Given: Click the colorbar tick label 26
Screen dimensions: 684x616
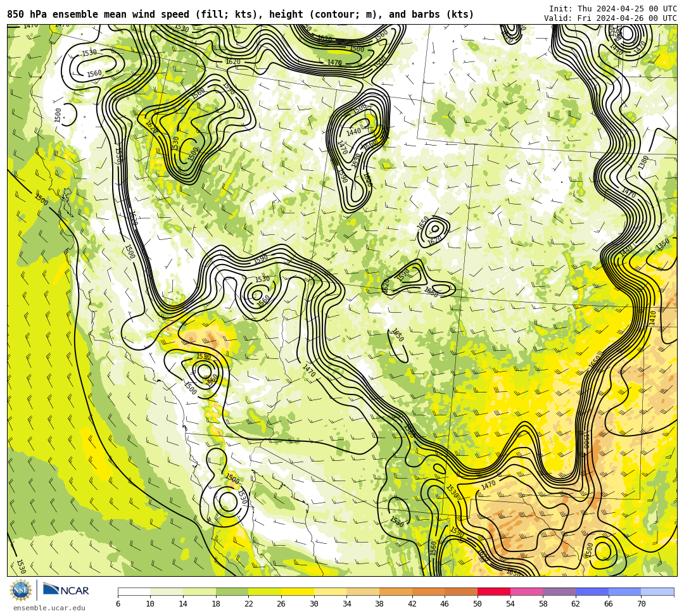Looking at the screenshot, I should tap(281, 604).
